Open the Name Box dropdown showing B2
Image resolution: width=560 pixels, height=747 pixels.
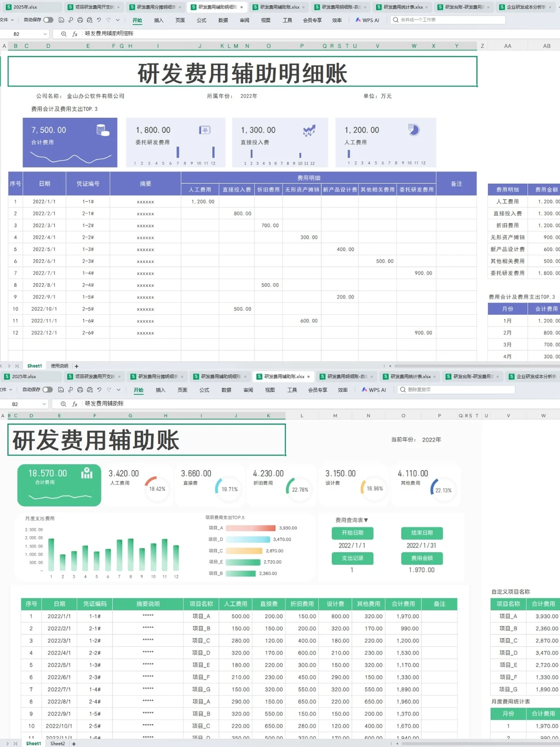click(x=45, y=33)
